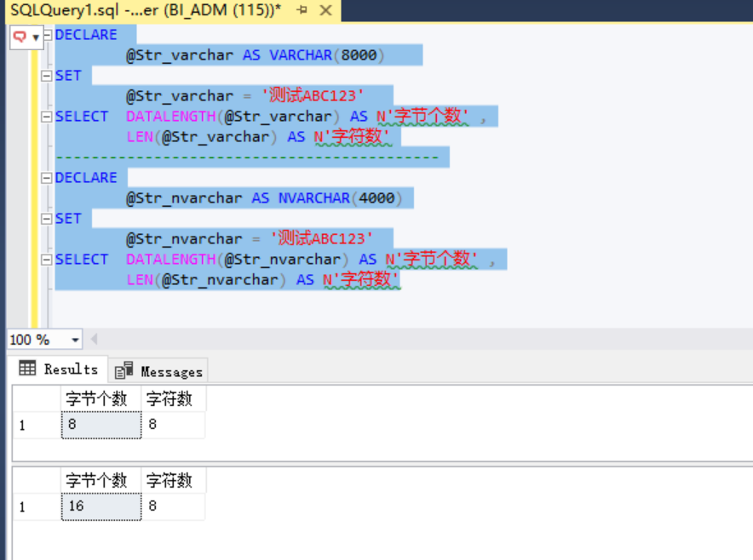Select row 1 header of first grid
The image size is (753, 560).
click(x=37, y=426)
